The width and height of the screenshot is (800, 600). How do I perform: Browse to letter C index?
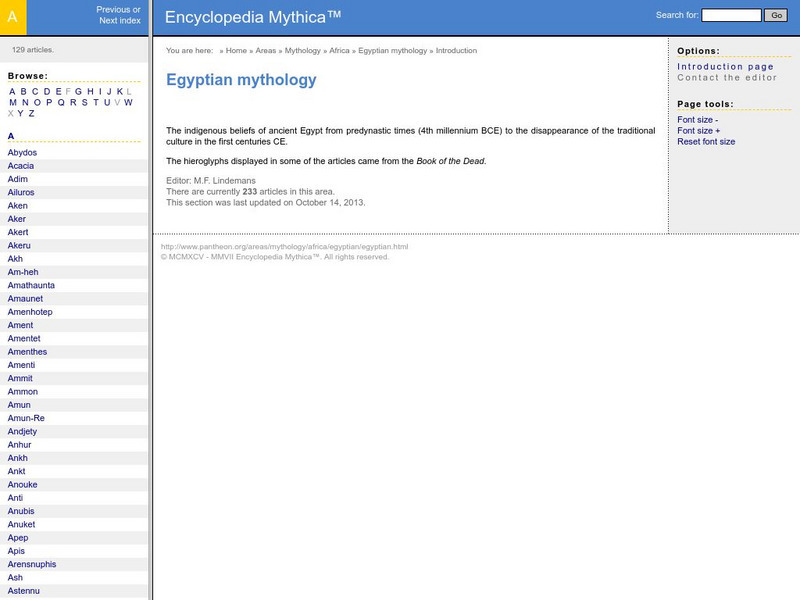[35, 91]
